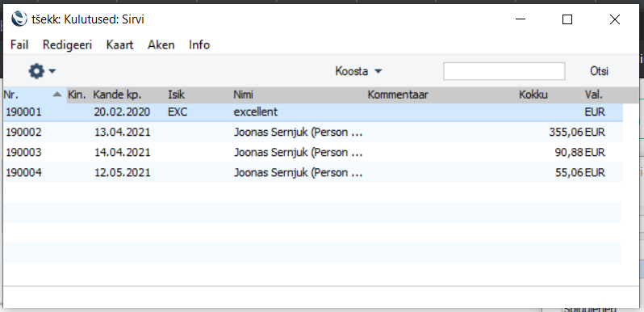Open the Kaart menu
The height and width of the screenshot is (312, 644).
120,45
